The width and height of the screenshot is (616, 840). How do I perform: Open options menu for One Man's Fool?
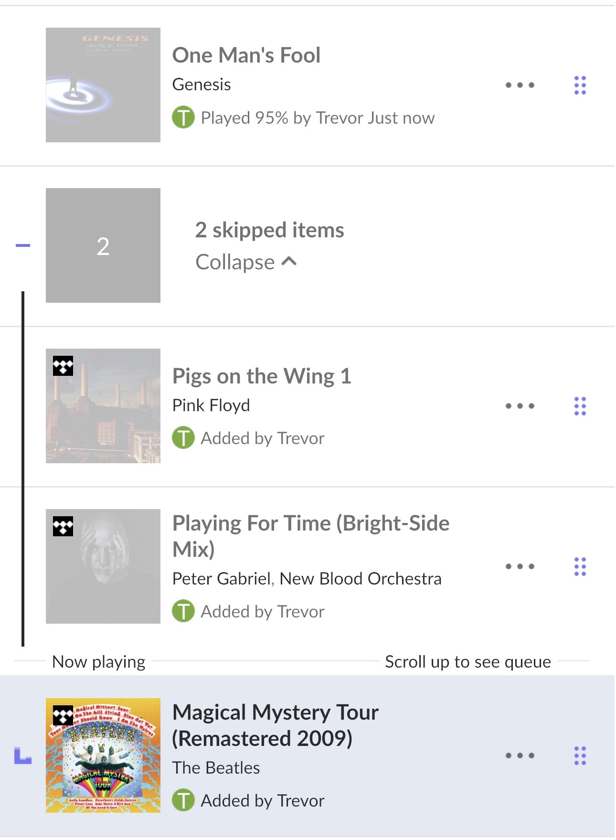pos(520,85)
